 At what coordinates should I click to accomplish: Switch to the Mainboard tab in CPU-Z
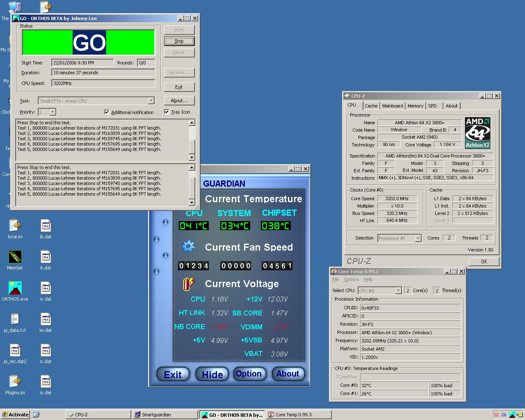(393, 106)
